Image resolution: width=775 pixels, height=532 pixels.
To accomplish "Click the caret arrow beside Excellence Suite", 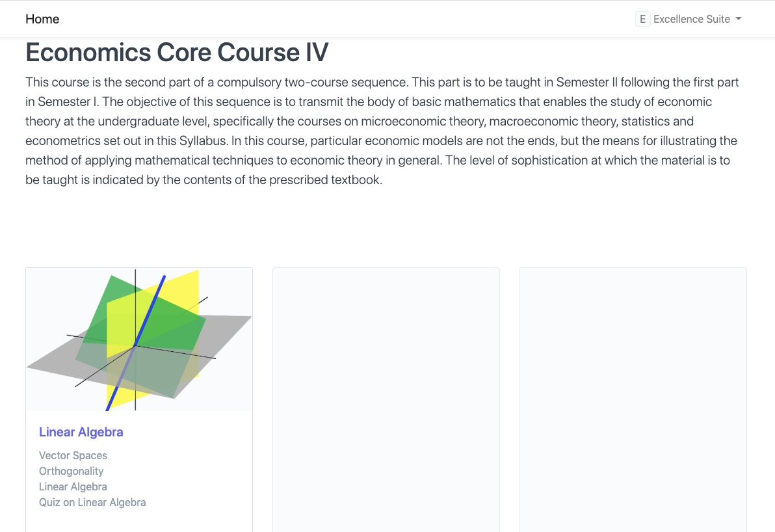I will [x=739, y=19].
